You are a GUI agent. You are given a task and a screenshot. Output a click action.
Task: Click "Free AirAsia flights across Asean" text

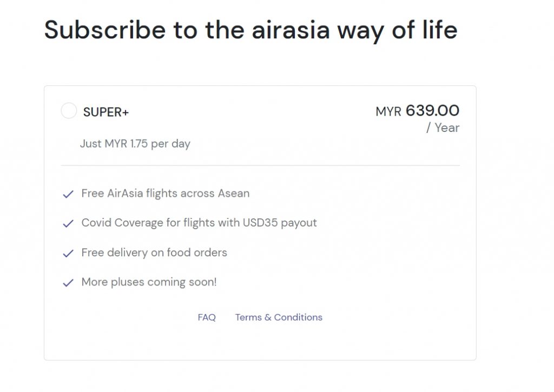pos(166,194)
